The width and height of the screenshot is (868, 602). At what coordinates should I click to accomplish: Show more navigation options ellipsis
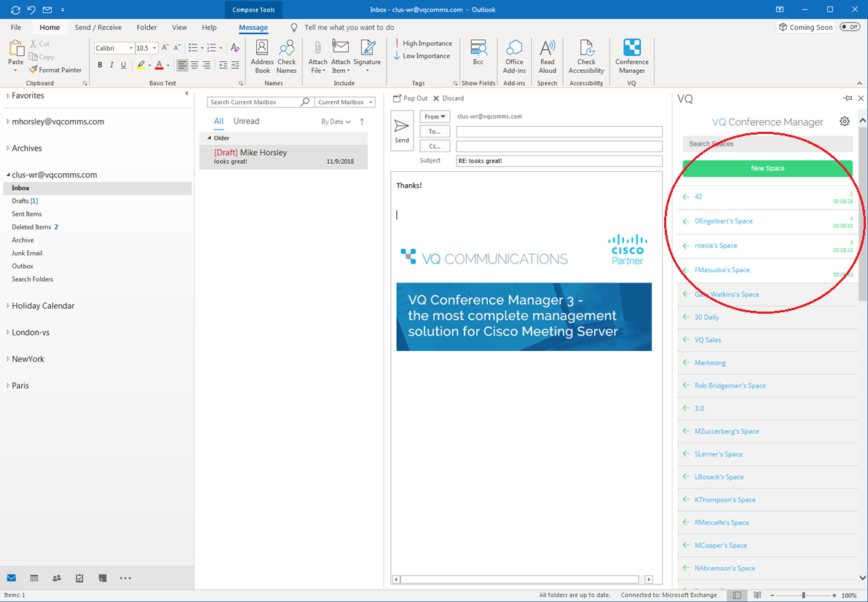coord(126,578)
